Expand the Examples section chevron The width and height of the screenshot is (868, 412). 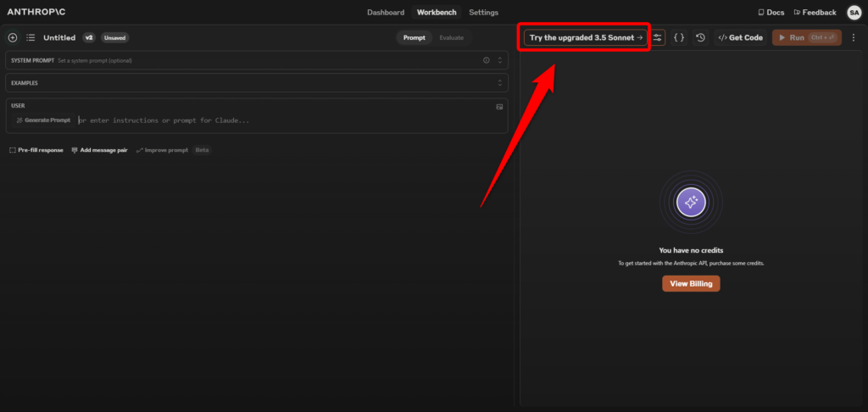pos(500,83)
